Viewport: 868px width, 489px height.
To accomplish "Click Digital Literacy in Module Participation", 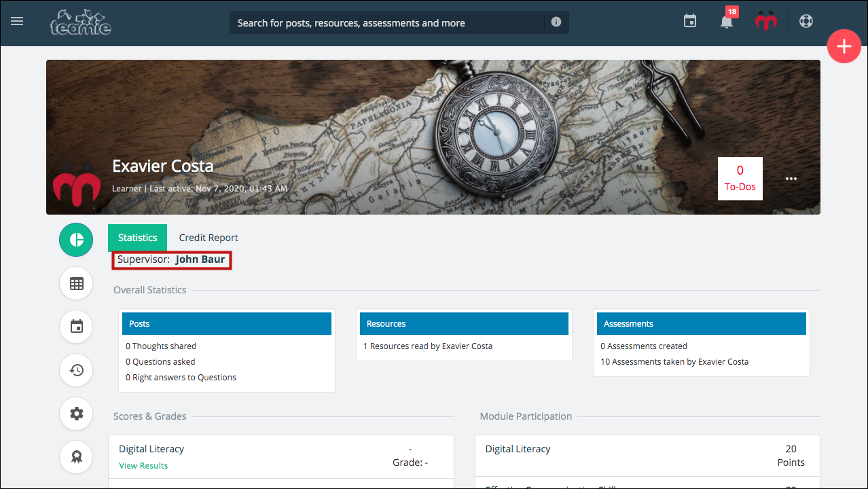I will click(518, 449).
